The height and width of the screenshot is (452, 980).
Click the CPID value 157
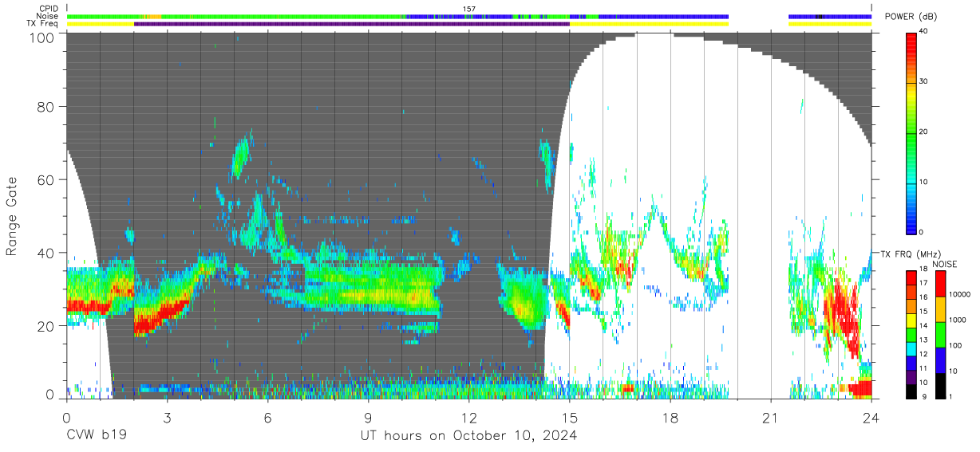point(469,9)
